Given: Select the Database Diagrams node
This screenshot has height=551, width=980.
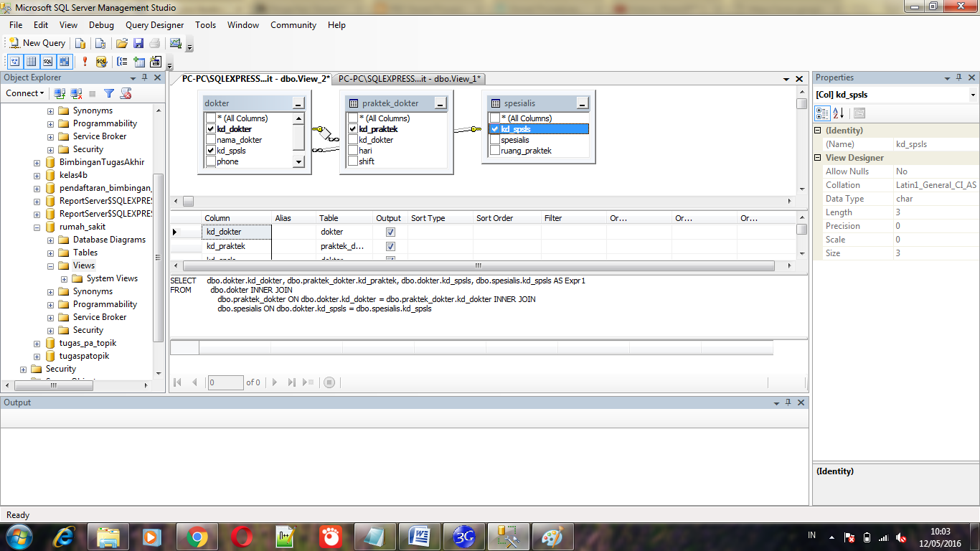Looking at the screenshot, I should click(x=109, y=240).
